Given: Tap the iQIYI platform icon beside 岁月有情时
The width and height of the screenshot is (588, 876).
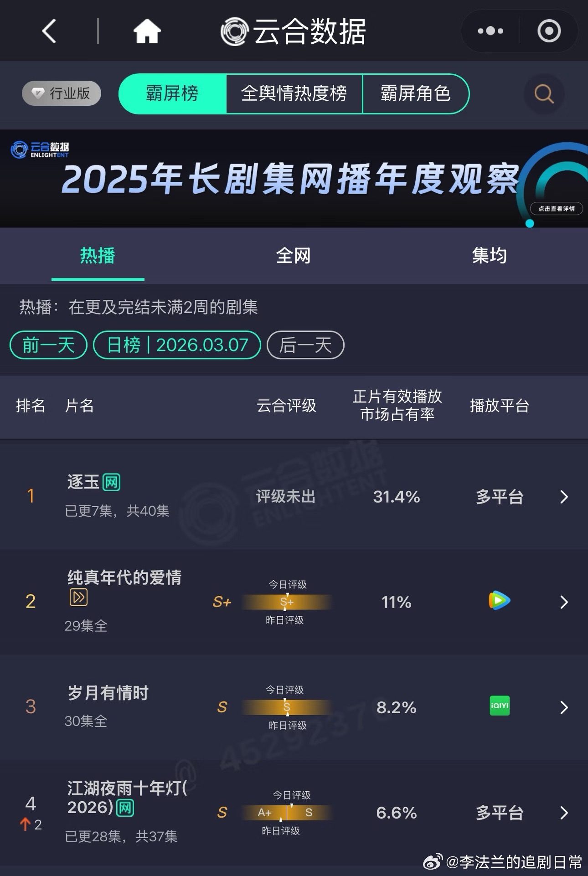Looking at the screenshot, I should click(x=499, y=707).
